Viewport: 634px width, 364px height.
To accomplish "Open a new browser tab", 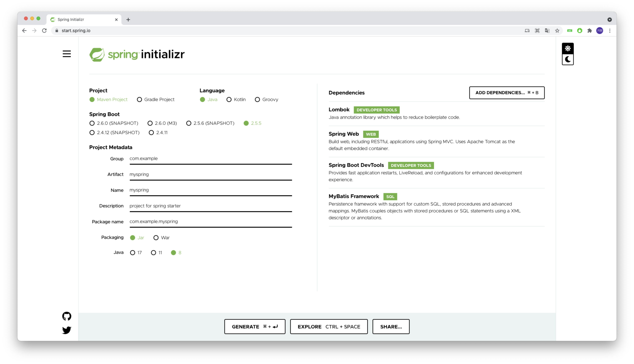I will 128,19.
